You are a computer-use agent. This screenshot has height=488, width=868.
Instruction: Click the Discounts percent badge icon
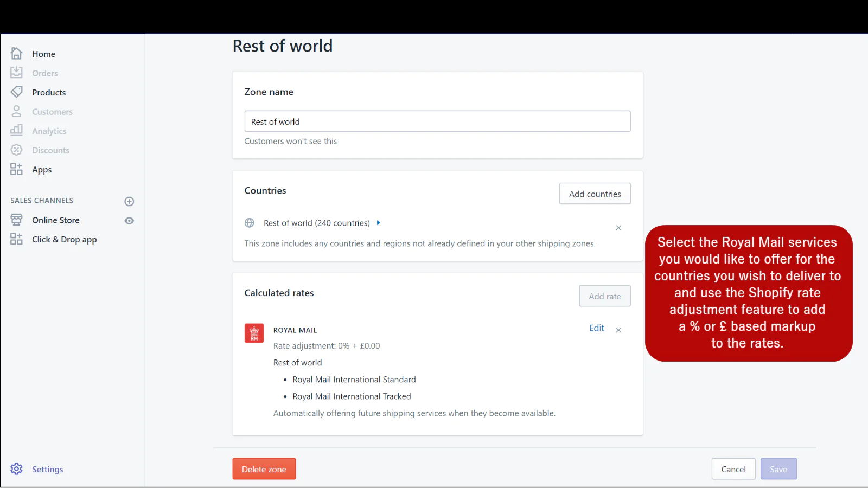pyautogui.click(x=16, y=150)
